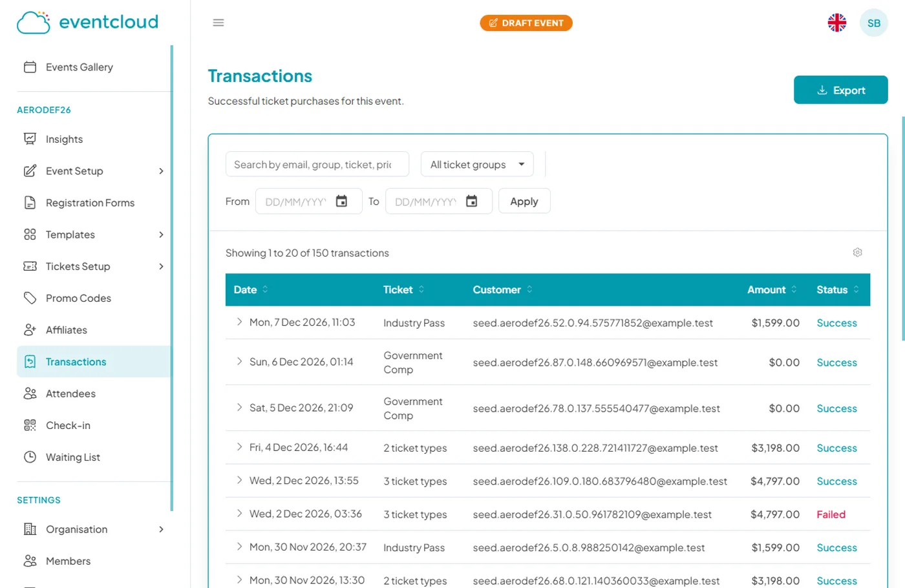Sort by Customer column arrows
Image resolution: width=905 pixels, height=588 pixels.
click(x=529, y=289)
